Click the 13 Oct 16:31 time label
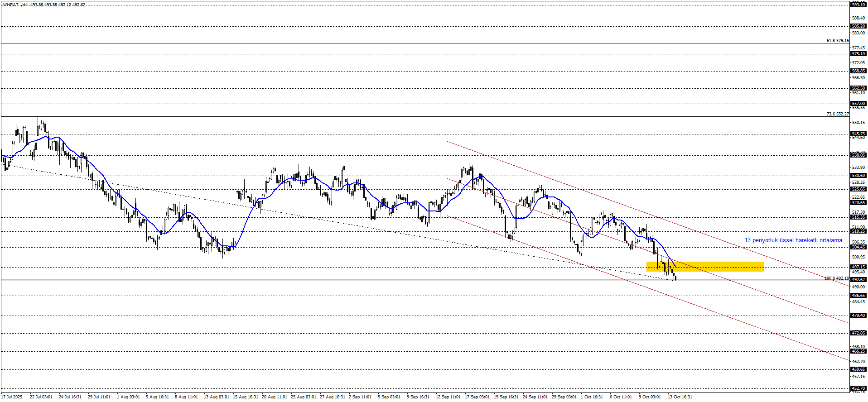The width and height of the screenshot is (868, 402). (x=680, y=397)
